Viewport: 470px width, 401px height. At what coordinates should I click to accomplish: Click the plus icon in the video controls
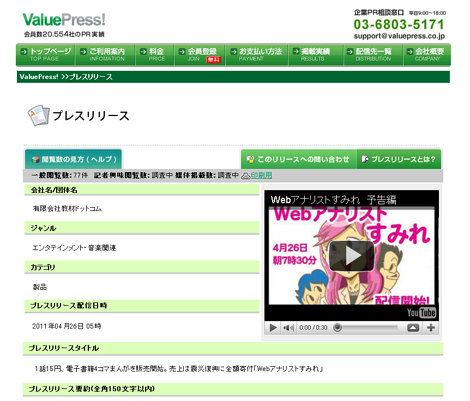click(431, 328)
